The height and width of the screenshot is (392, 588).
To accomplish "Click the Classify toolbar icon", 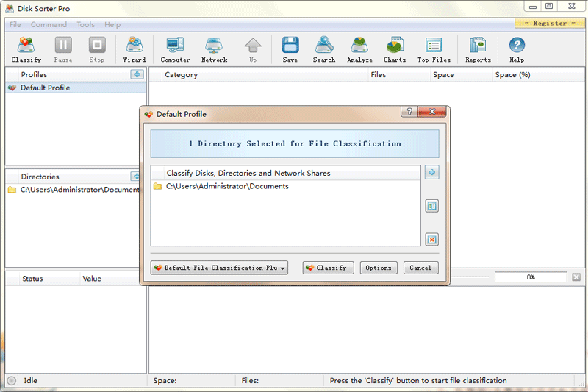I will [x=26, y=49].
